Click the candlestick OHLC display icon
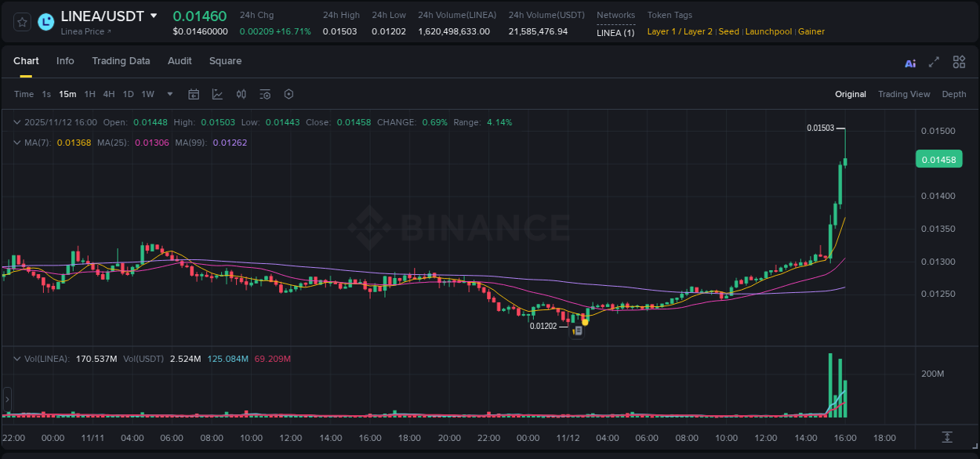 [241, 94]
